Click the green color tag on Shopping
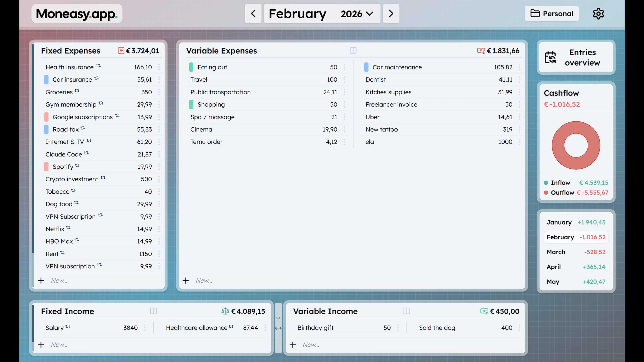 click(x=191, y=104)
